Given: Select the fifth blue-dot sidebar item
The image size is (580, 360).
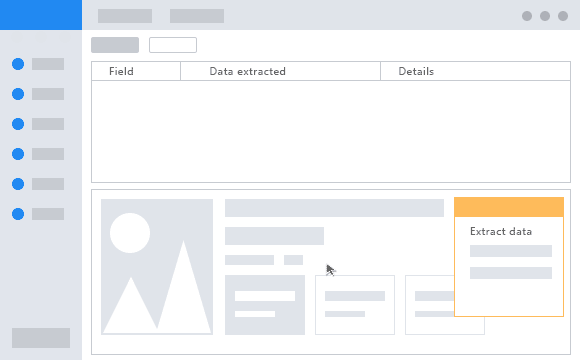Looking at the screenshot, I should point(38,184).
